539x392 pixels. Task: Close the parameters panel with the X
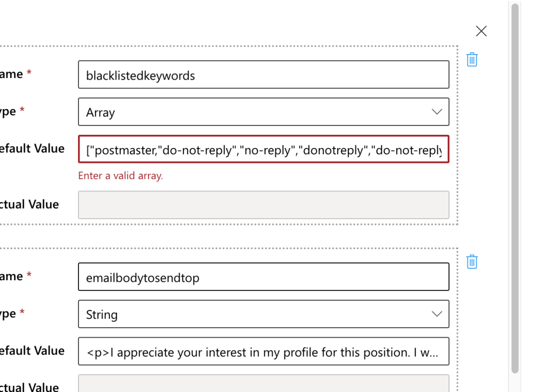tap(481, 31)
